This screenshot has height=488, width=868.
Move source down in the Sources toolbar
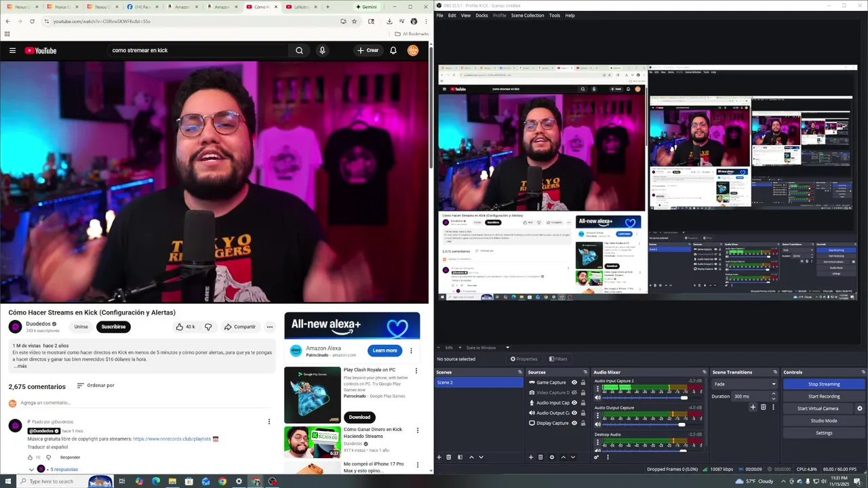[573, 457]
